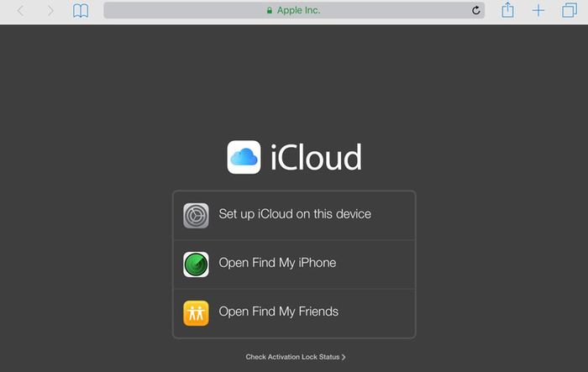588x372 pixels.
Task: Click the orange Find My Friends icon
Action: tap(196, 313)
